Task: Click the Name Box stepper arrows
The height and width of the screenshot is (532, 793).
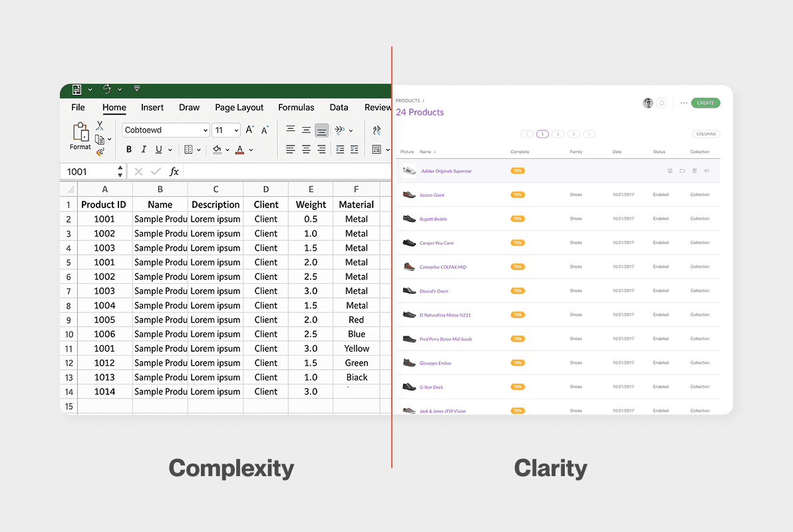Action: point(120,172)
